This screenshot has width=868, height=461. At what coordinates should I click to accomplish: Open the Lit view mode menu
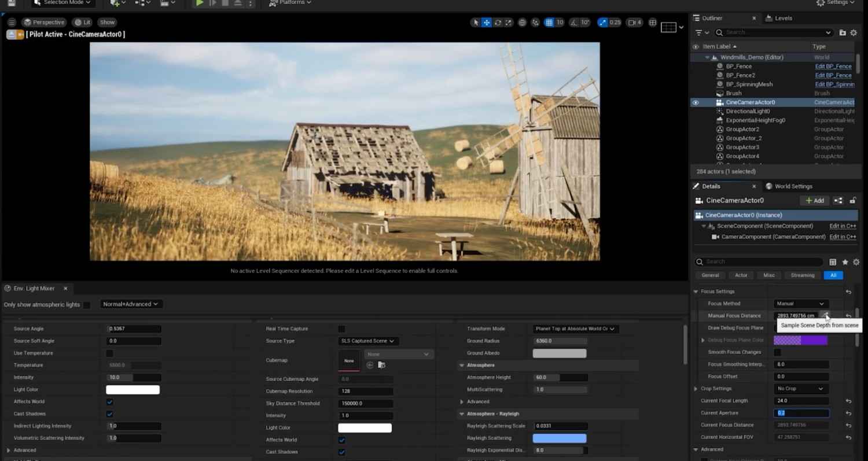tap(83, 22)
